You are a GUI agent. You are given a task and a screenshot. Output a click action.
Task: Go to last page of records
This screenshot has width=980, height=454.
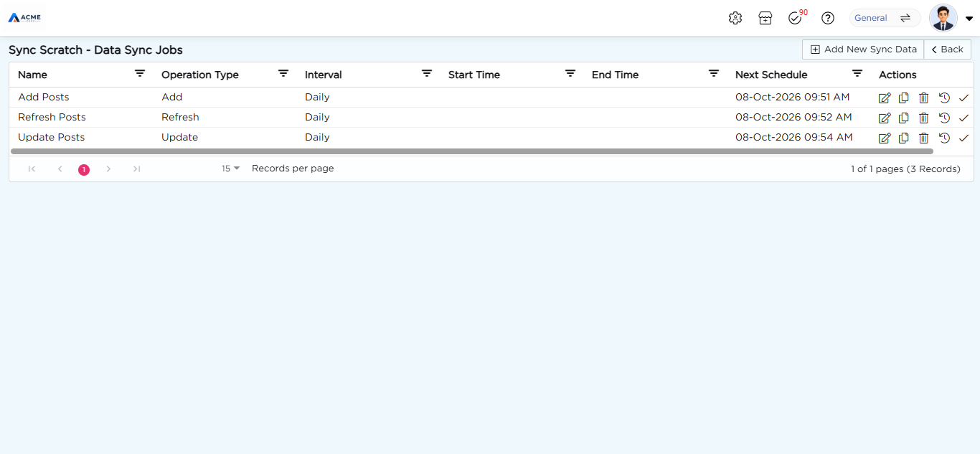click(136, 169)
